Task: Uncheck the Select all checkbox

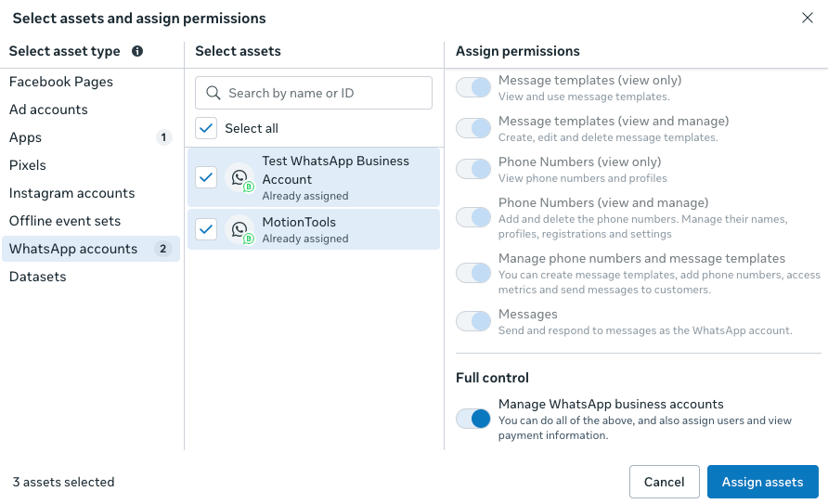Action: (206, 128)
